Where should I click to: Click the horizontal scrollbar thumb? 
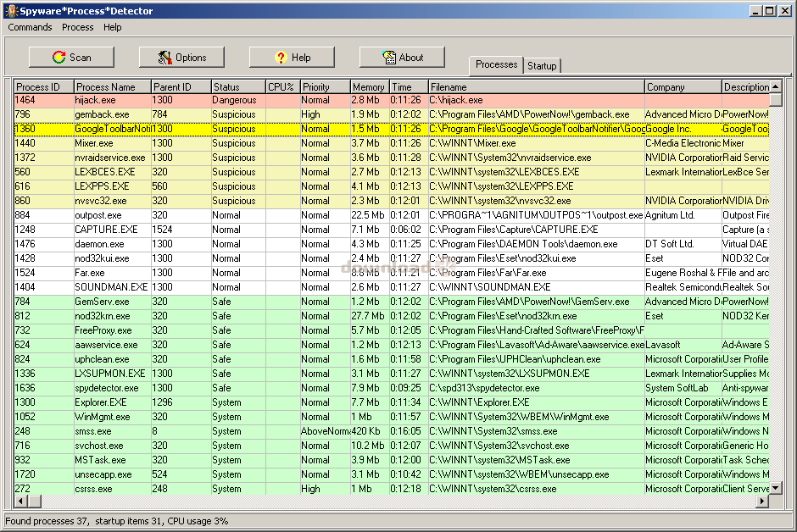coord(35,502)
